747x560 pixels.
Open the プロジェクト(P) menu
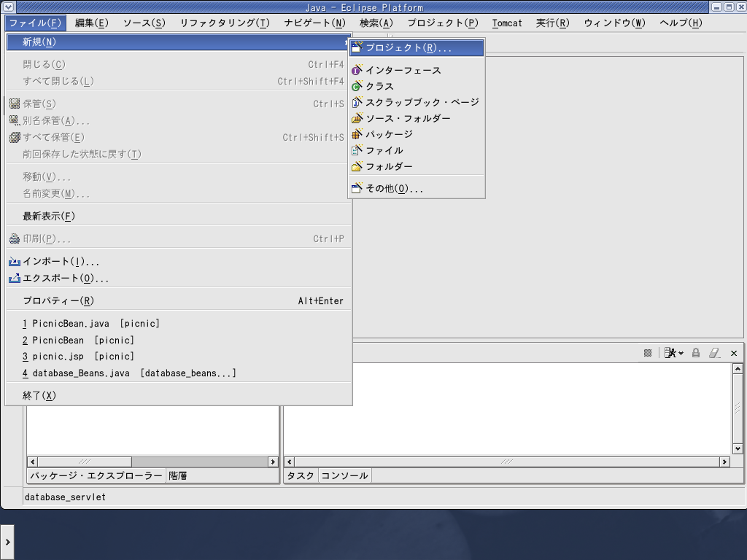coord(443,23)
